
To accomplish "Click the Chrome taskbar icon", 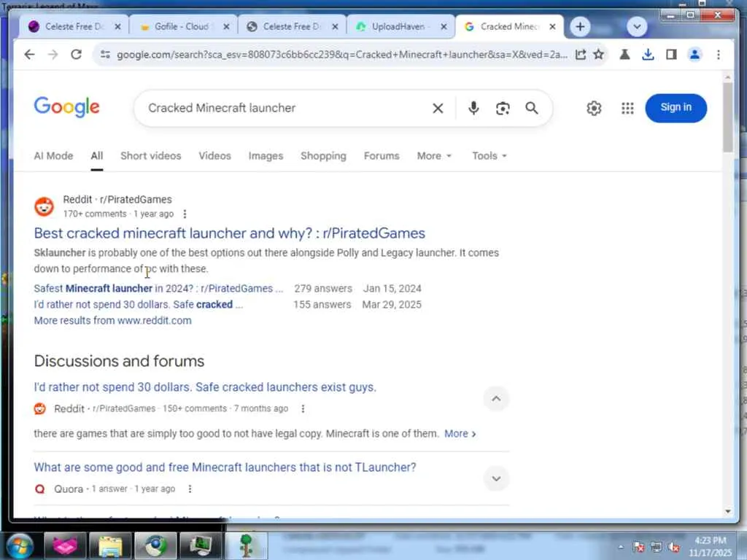I will [155, 545].
